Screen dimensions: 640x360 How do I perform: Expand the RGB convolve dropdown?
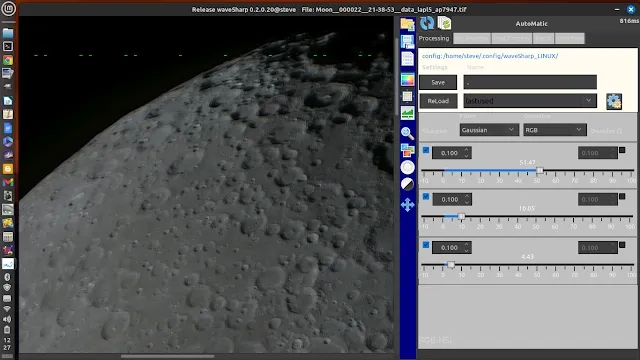(x=554, y=130)
